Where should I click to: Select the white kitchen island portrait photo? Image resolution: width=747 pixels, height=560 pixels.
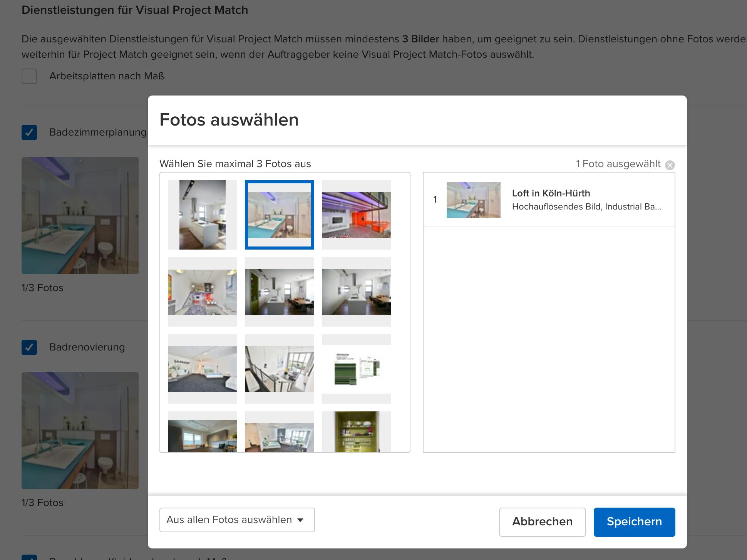[x=203, y=215]
